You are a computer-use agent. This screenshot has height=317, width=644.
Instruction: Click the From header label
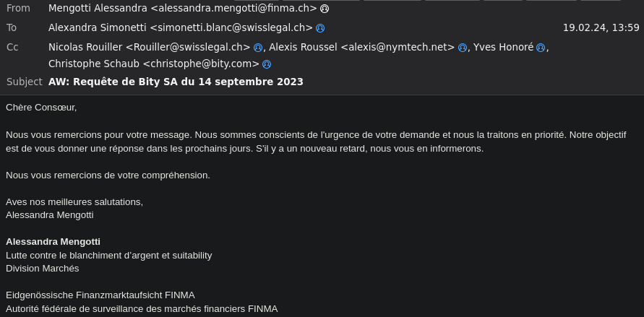pos(19,9)
